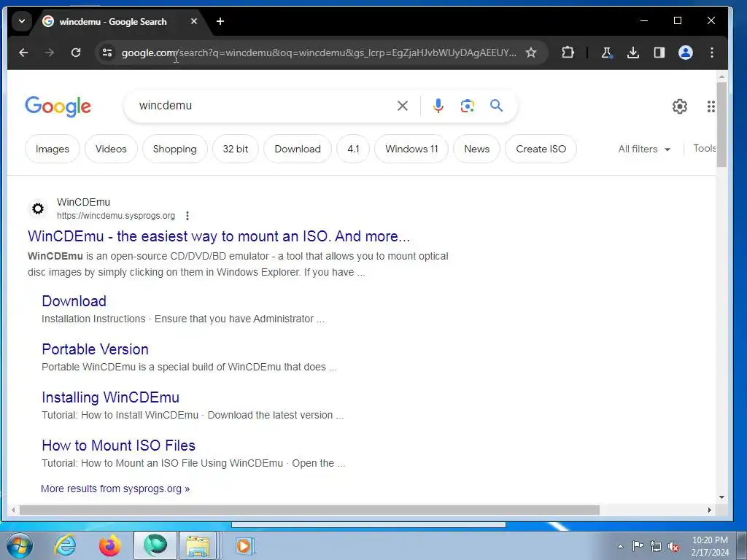Open Google quick settings gear

coord(680,106)
